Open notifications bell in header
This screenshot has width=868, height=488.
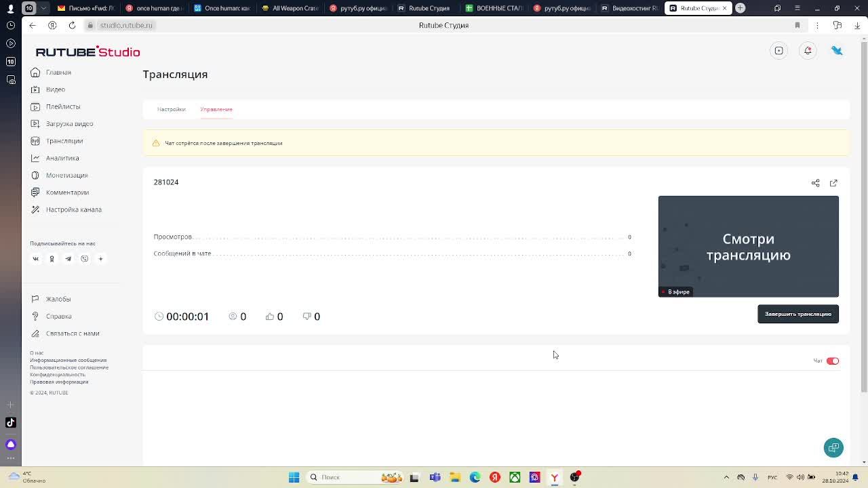808,51
